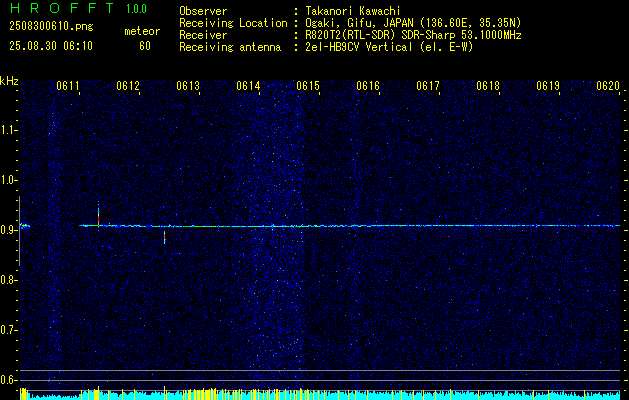
Task: Click the Receiver field label
Action: (203, 35)
